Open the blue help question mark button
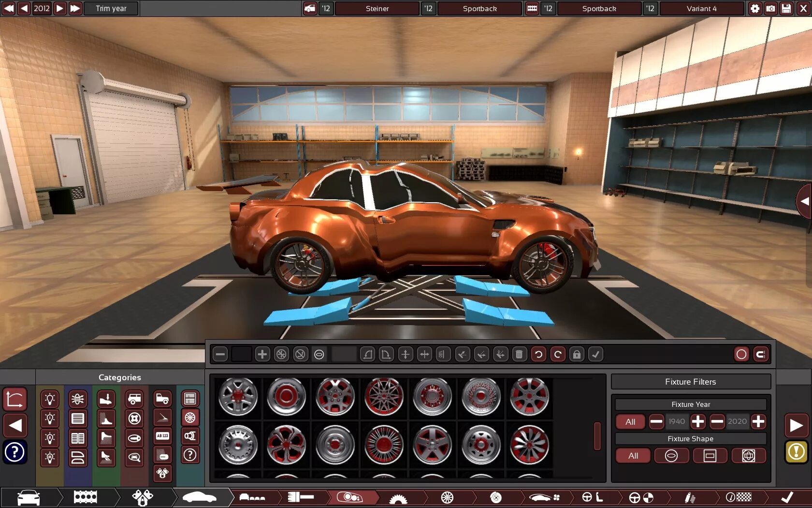This screenshot has height=508, width=812. [x=14, y=452]
